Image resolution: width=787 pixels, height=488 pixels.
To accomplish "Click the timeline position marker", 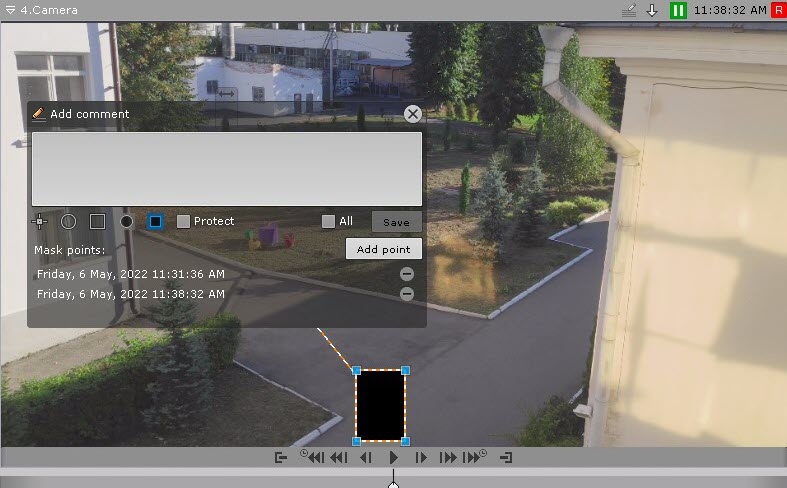I will (x=394, y=484).
